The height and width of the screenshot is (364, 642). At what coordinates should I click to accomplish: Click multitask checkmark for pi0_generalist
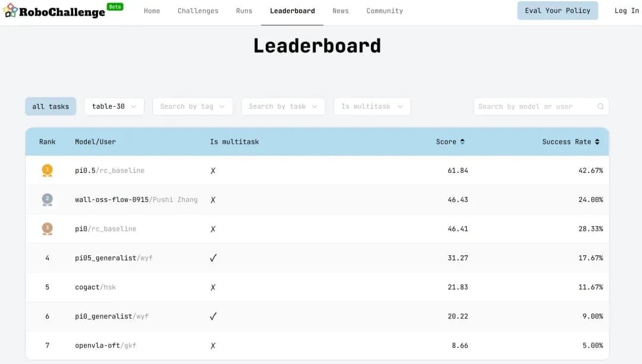click(x=213, y=316)
